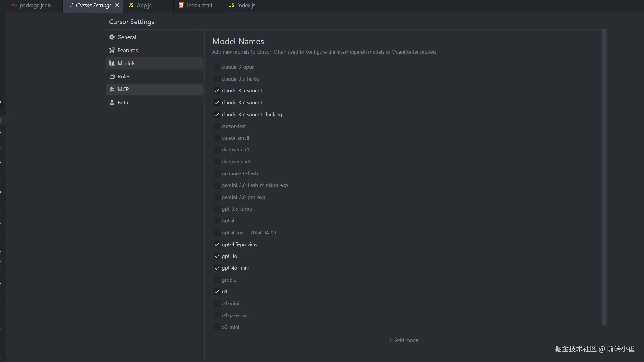
Task: Uncheck the claude-3.7-sonnet model
Action: pos(217,103)
